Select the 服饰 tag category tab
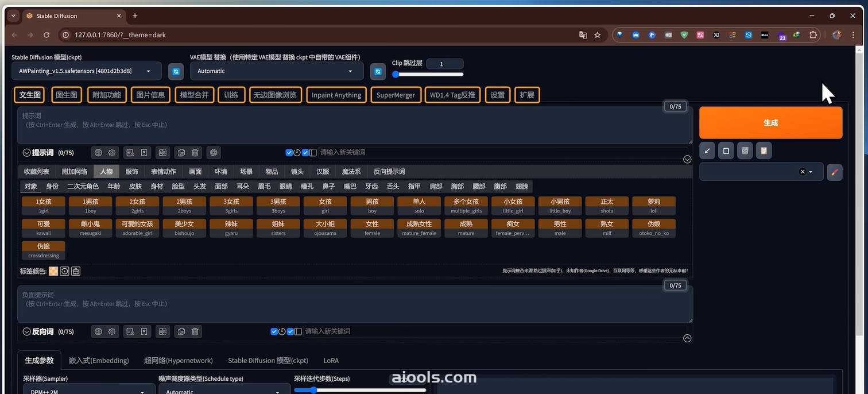 click(x=132, y=171)
